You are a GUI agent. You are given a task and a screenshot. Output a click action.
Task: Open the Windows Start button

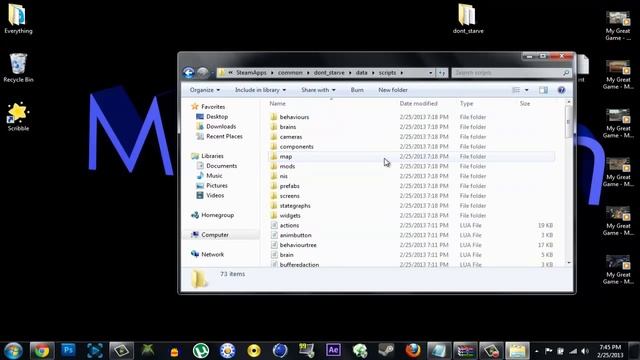(13, 351)
